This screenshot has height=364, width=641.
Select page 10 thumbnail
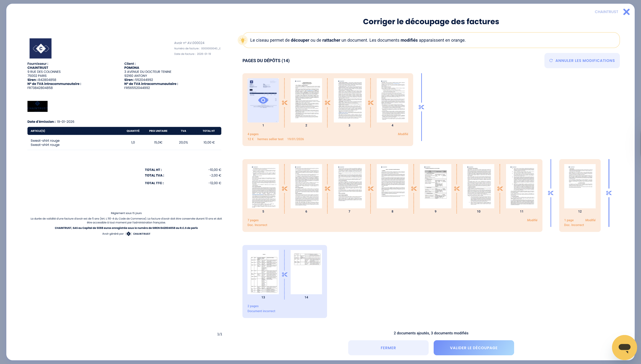(479, 186)
